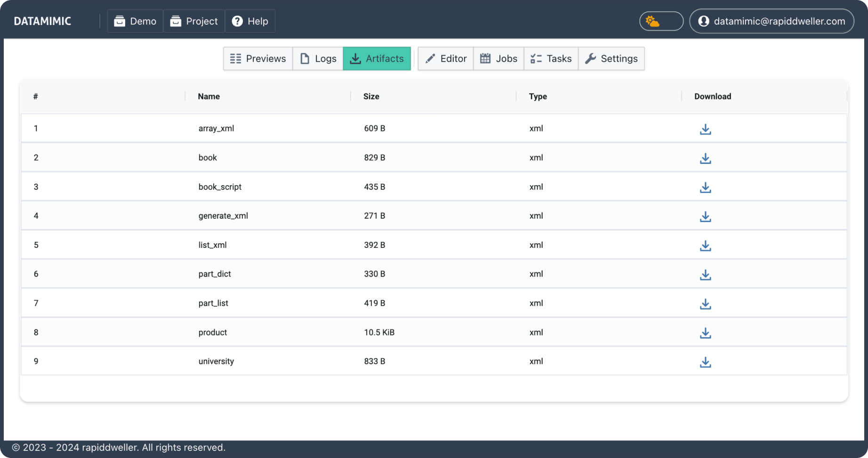This screenshot has height=458, width=868.
Task: Click the DATAMIMIC logo
Action: (42, 21)
